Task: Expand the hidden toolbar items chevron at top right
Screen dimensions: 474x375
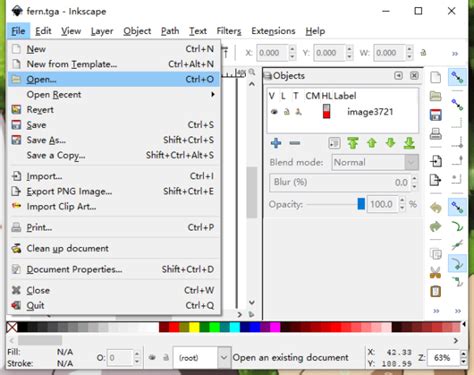Action: pos(455,54)
